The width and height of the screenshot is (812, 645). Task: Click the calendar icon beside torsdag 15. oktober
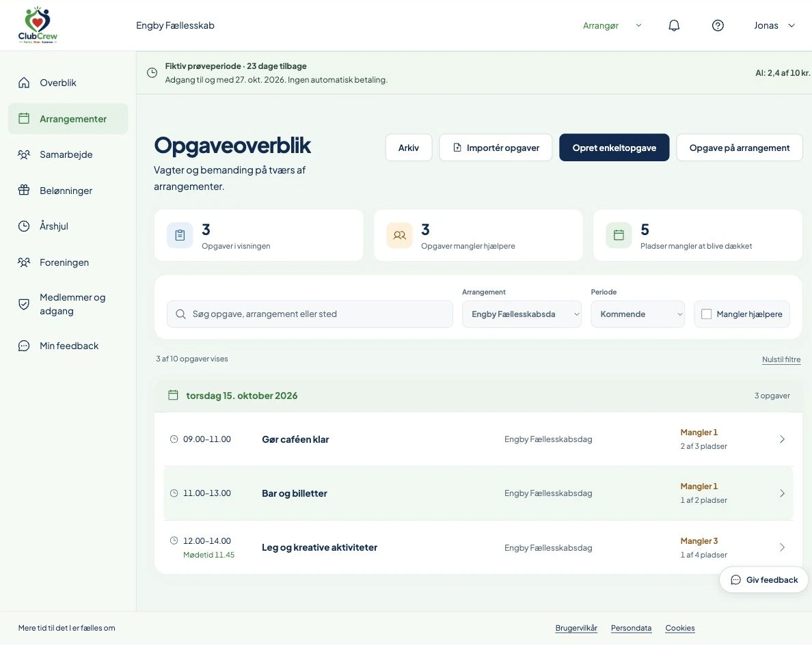[173, 396]
